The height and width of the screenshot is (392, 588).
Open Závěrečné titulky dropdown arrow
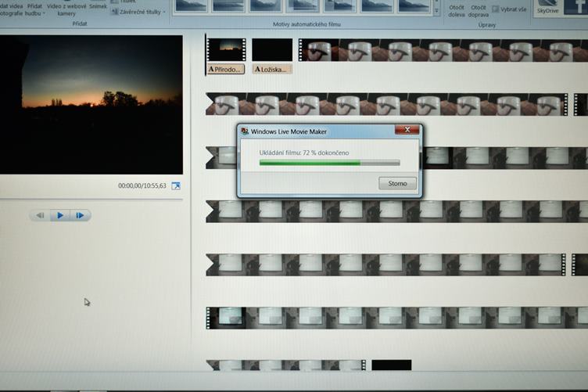pos(164,12)
